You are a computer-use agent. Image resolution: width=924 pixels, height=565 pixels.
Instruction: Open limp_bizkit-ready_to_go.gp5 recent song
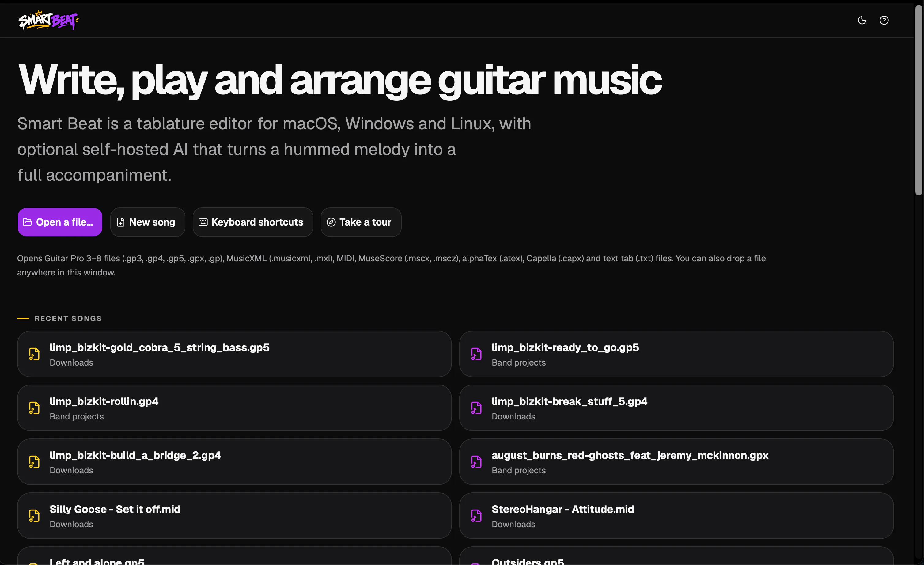[x=676, y=354]
